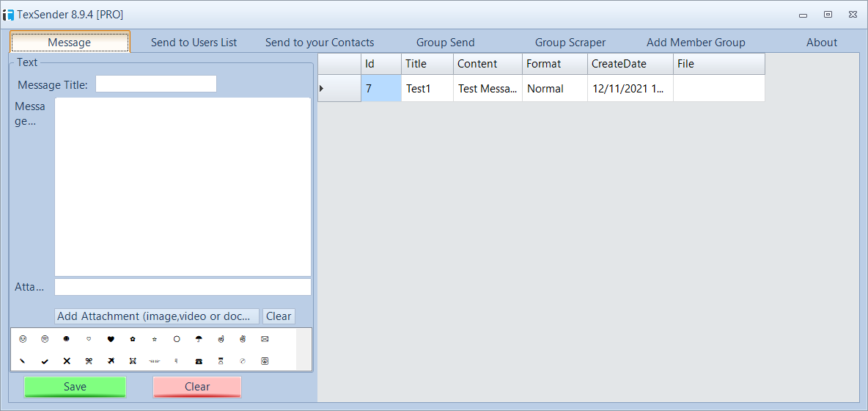
Task: Insert the solid black heart emoji
Action: [x=111, y=338]
